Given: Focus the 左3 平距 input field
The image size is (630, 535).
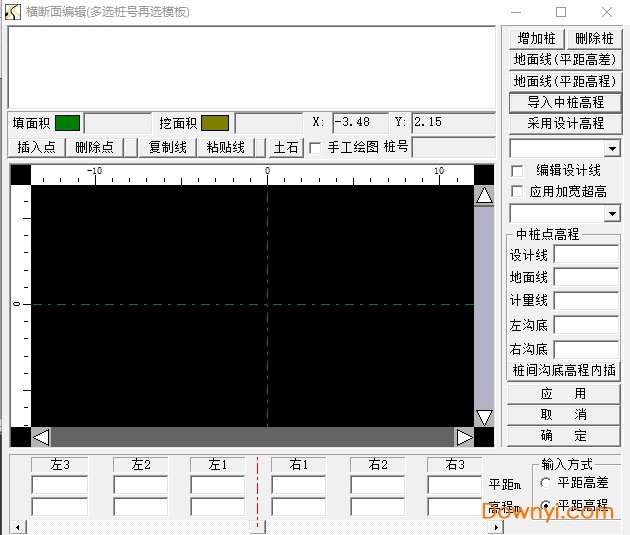Looking at the screenshot, I should click(60, 485).
